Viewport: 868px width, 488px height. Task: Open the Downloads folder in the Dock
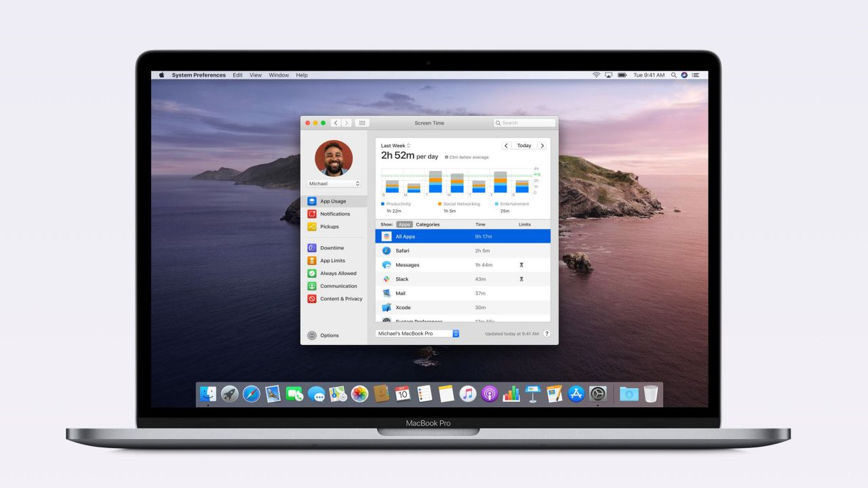629,394
